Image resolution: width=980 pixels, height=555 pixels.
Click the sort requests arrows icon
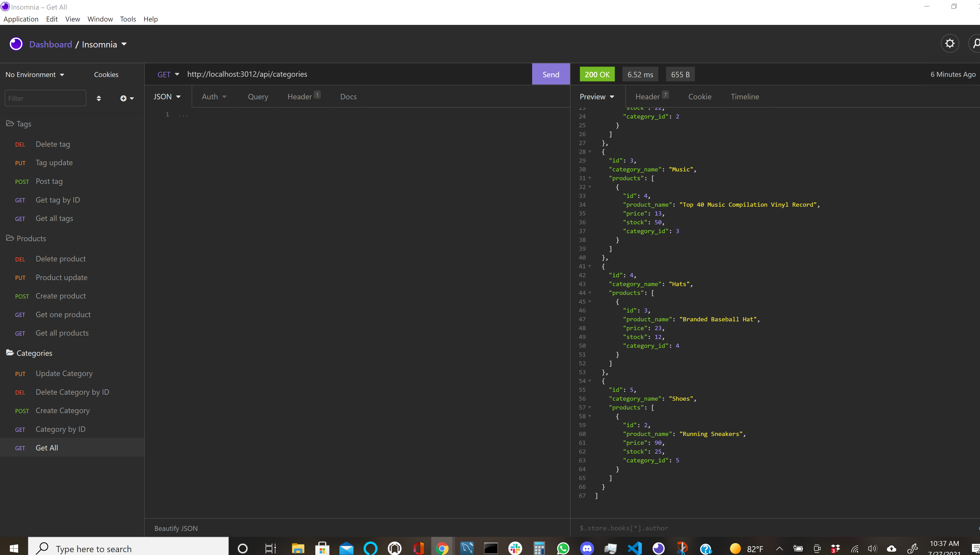coord(99,98)
